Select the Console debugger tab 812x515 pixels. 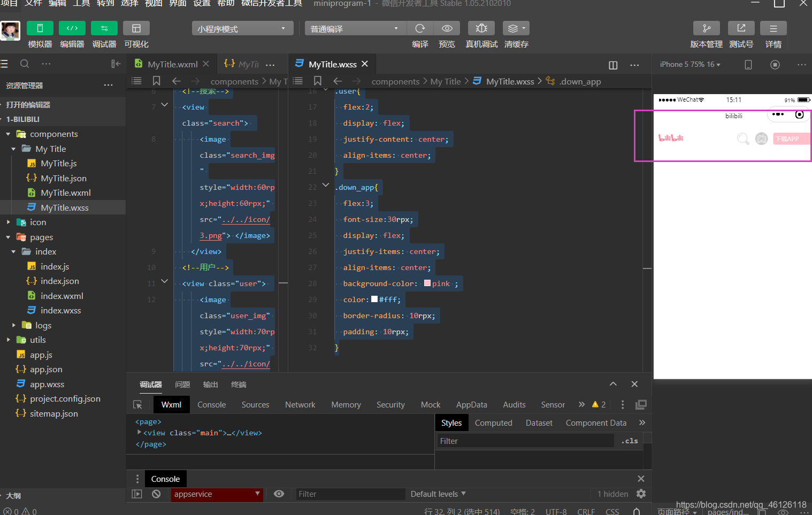coord(211,405)
